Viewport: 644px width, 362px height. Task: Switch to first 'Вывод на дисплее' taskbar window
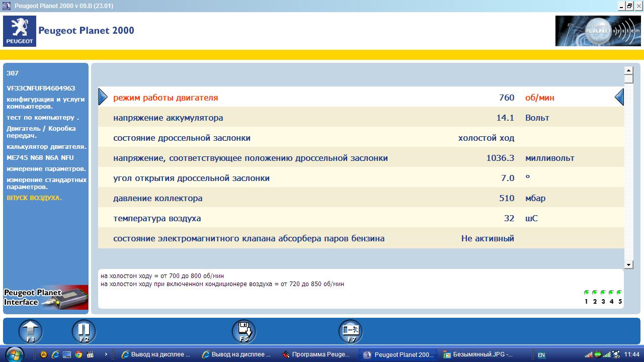tap(156, 354)
